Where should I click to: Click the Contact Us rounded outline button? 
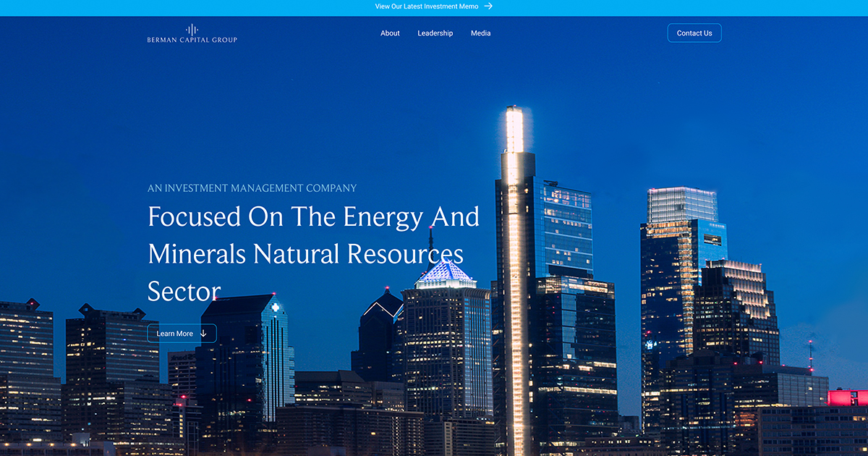pyautogui.click(x=694, y=33)
